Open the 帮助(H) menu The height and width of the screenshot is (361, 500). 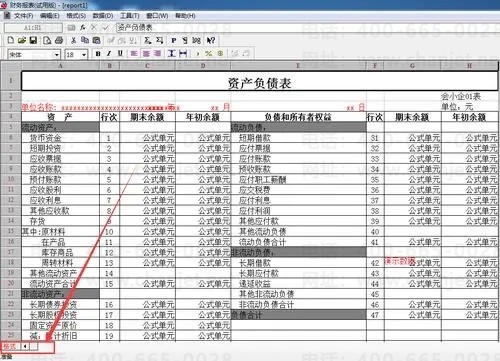point(185,16)
